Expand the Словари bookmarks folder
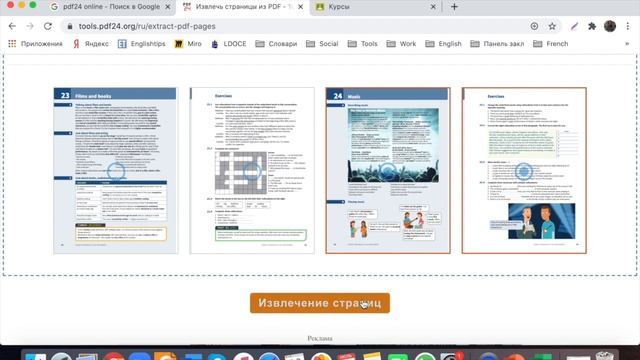640x360 pixels. pyautogui.click(x=276, y=44)
